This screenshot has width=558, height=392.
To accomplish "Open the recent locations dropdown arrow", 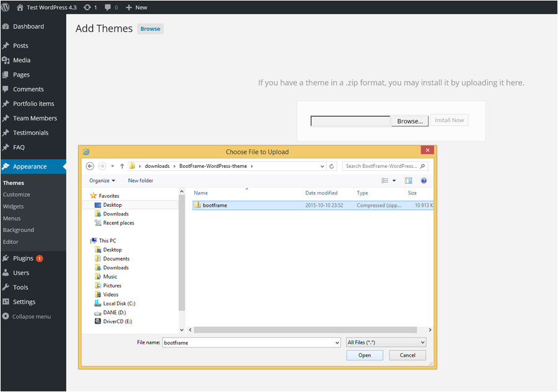I will pos(112,166).
